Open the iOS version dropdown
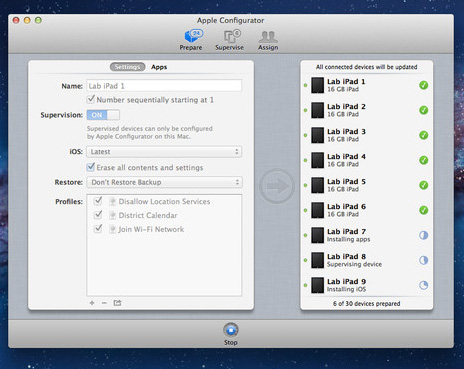Image resolution: width=464 pixels, height=369 pixels. click(164, 152)
